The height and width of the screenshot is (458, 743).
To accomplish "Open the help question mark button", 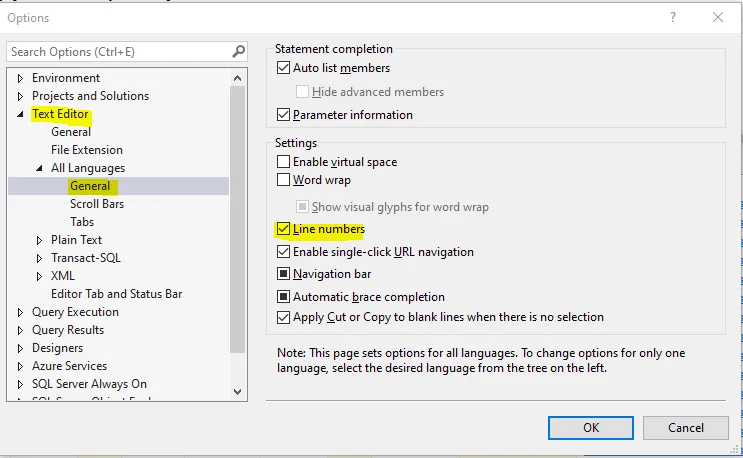I will point(672,18).
